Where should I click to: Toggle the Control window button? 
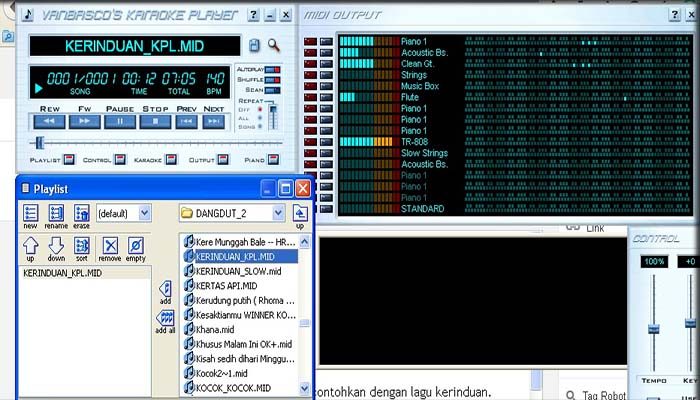point(120,159)
